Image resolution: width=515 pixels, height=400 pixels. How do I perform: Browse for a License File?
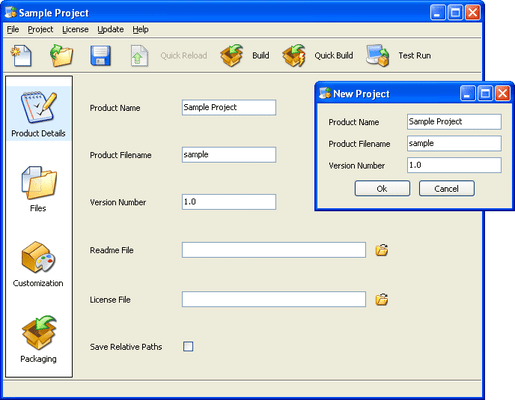pos(382,299)
